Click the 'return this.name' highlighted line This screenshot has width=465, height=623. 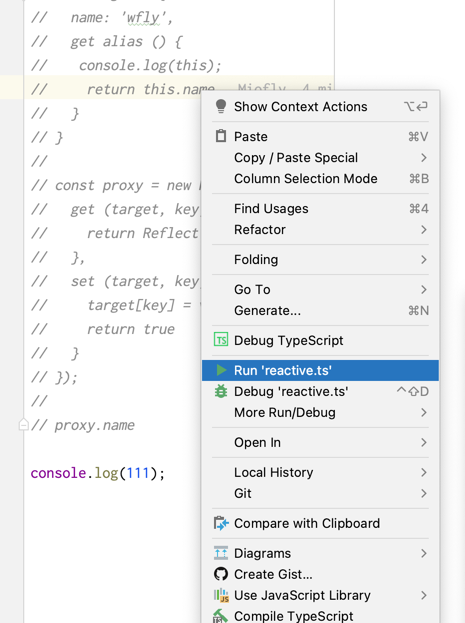[122, 89]
